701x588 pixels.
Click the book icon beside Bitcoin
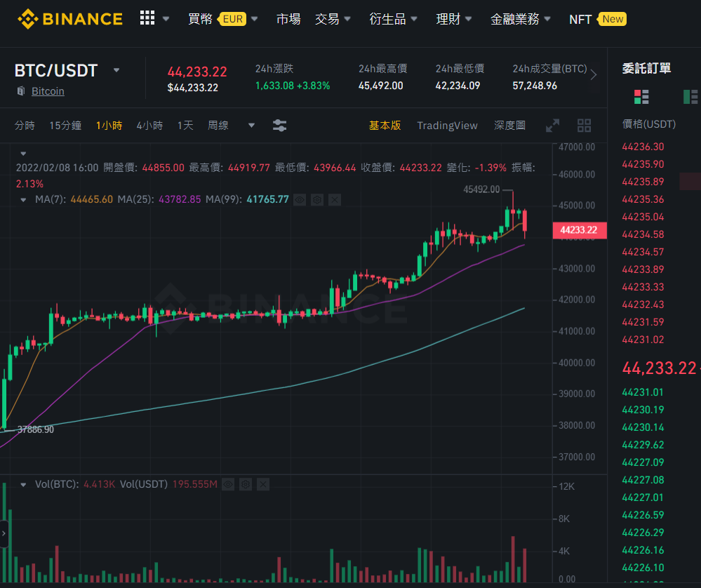pyautogui.click(x=20, y=91)
